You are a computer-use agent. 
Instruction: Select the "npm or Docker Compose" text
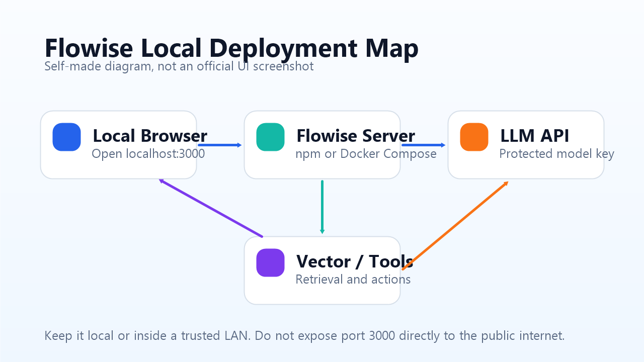tap(366, 153)
